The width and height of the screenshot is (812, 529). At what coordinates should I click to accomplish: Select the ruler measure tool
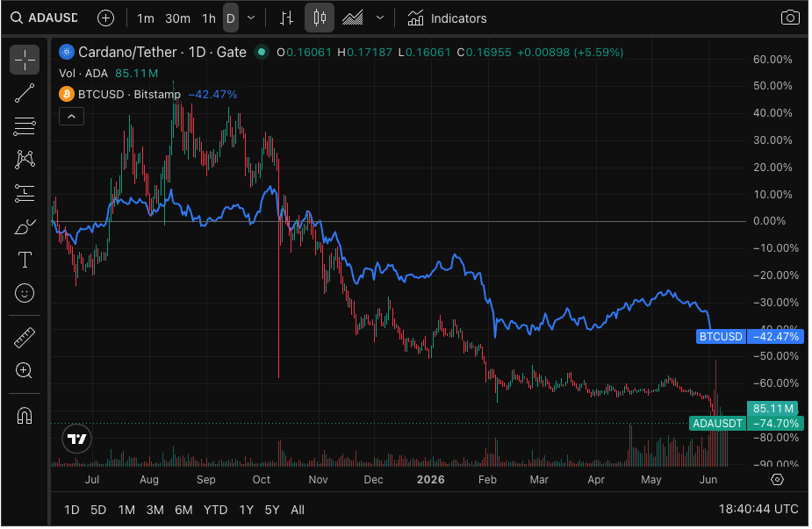(25, 338)
